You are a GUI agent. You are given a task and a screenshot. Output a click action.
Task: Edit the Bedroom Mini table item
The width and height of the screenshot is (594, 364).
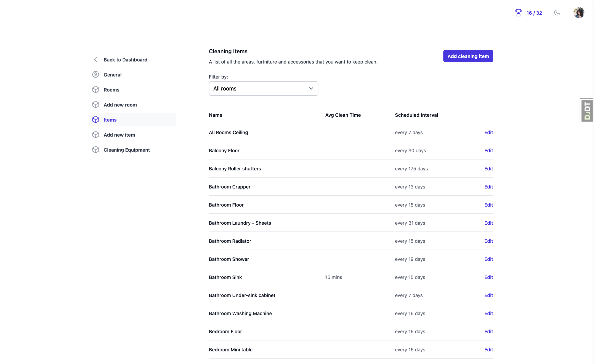(488, 350)
